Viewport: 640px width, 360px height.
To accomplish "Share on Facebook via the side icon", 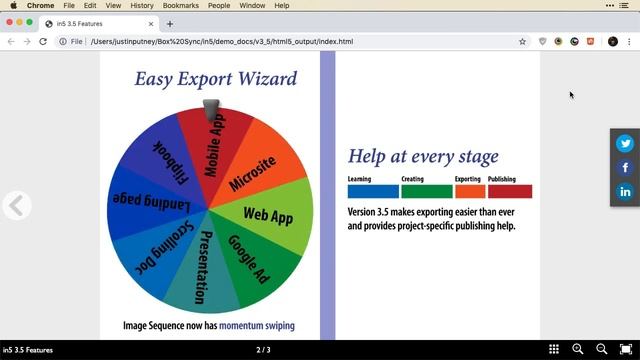I will pos(625,168).
